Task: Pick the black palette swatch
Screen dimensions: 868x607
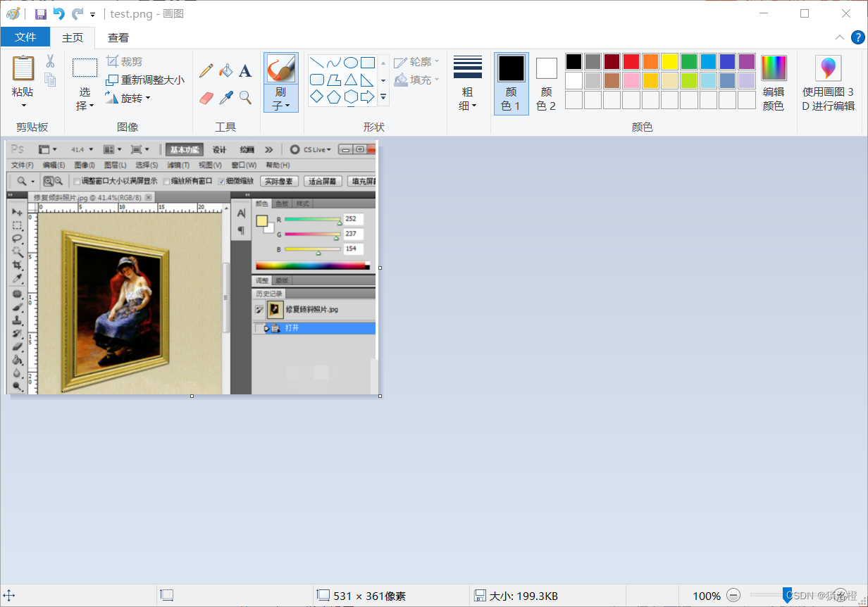Action: [574, 62]
